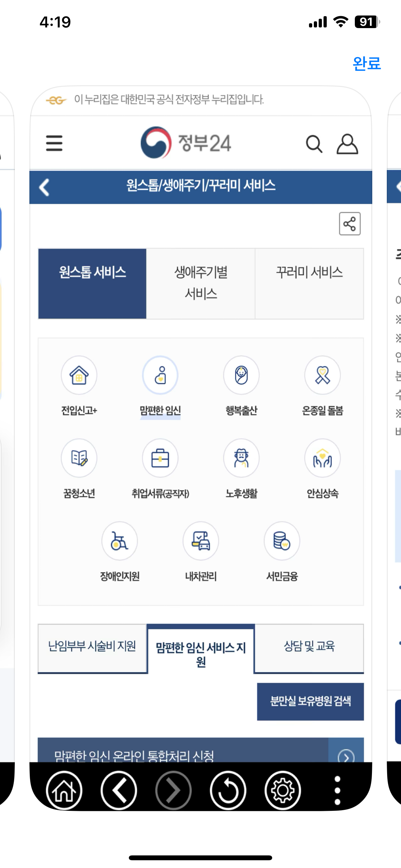Screen dimensions: 401x868
Task: Open settings gear in bottom bar
Action: 283,790
